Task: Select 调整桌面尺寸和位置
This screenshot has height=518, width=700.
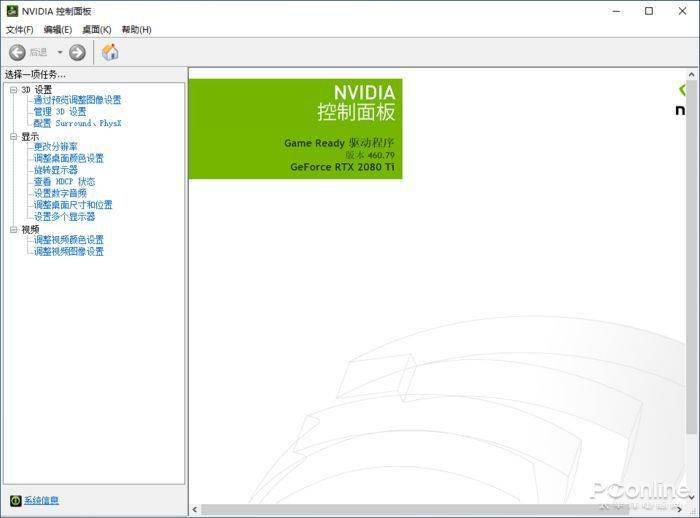Action: (73, 205)
